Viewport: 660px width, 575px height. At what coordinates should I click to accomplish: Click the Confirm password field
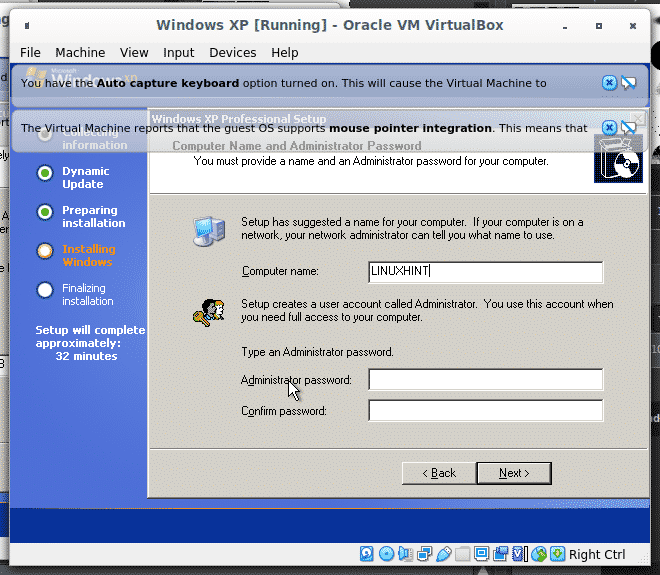(486, 410)
